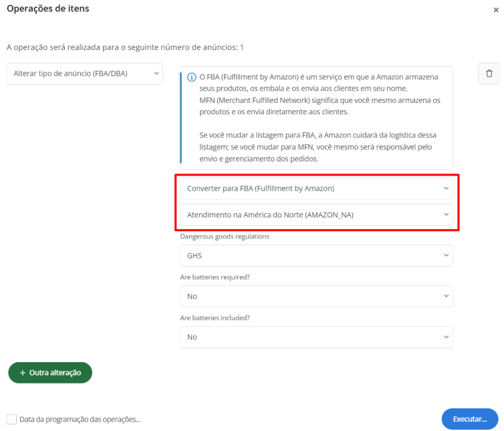Click the trash icon to delete operation
The image size is (504, 431).
point(489,74)
